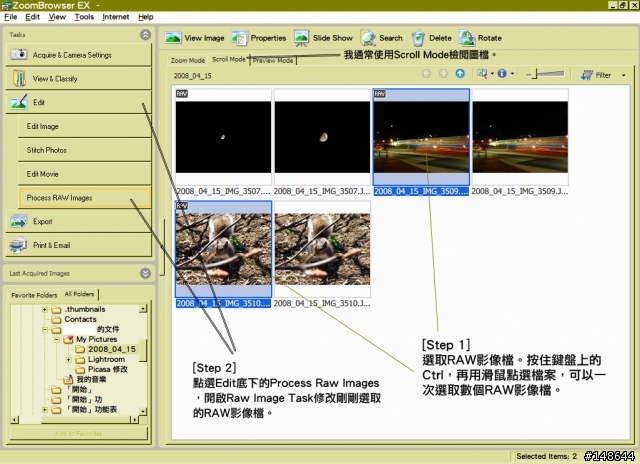This screenshot has width=640, height=464.
Task: Click Edit Movie button
Action: click(84, 174)
